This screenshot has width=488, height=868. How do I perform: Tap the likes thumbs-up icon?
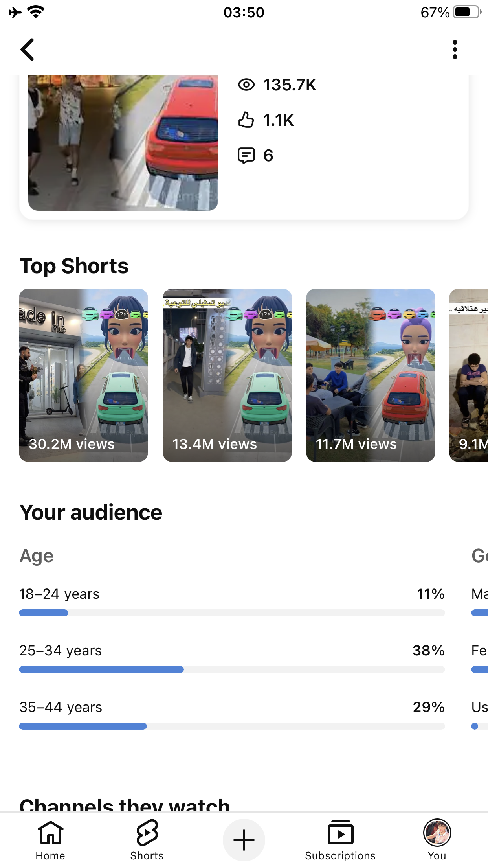(246, 120)
